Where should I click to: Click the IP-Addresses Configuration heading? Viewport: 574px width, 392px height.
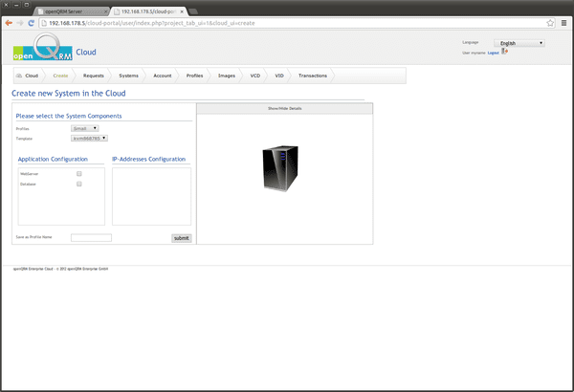pos(148,160)
